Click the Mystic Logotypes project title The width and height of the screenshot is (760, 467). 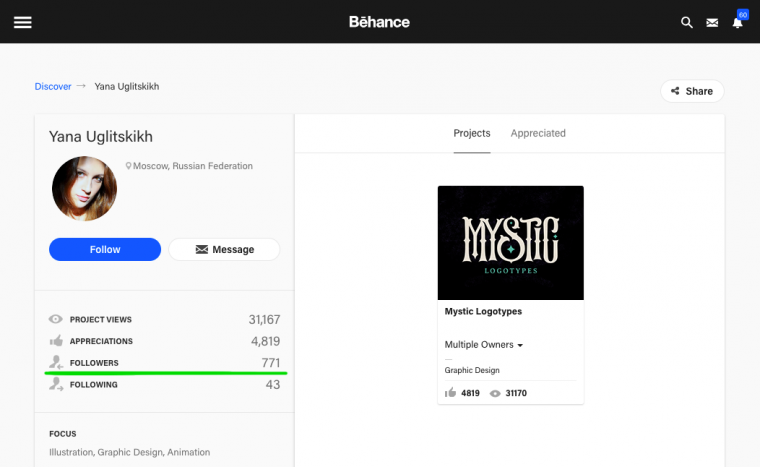click(x=483, y=311)
